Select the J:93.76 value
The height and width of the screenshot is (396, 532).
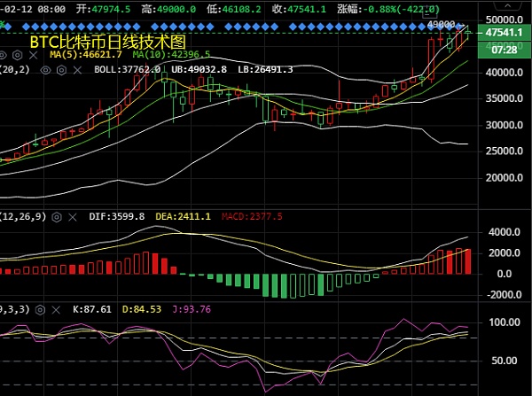coord(192,309)
